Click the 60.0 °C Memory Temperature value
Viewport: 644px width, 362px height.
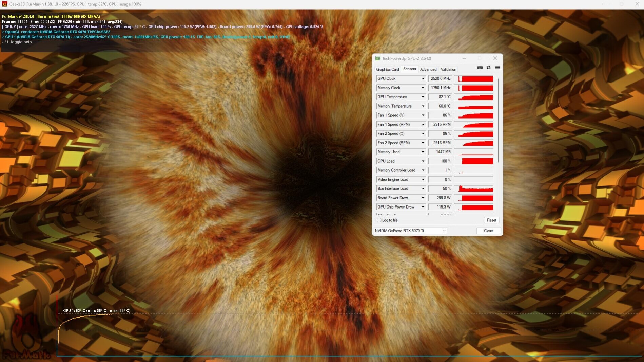[x=440, y=106]
